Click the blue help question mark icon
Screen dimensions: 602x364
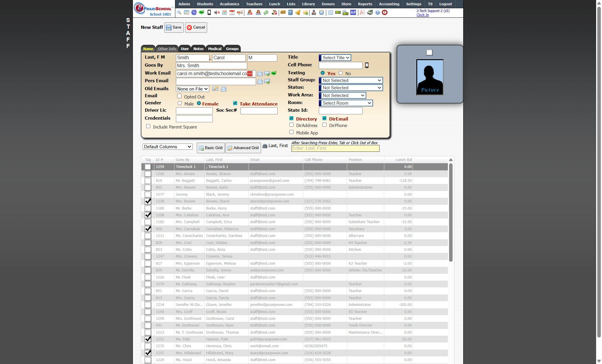point(377,12)
